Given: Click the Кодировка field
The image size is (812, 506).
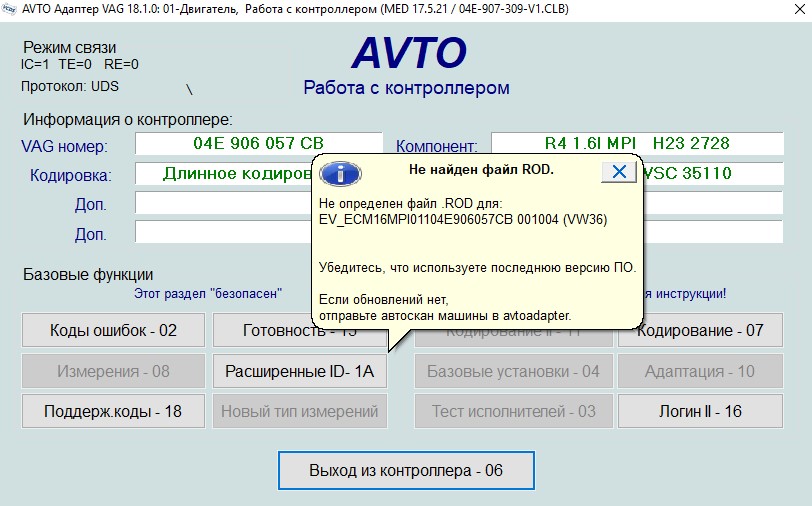Looking at the screenshot, I should click(x=224, y=174).
